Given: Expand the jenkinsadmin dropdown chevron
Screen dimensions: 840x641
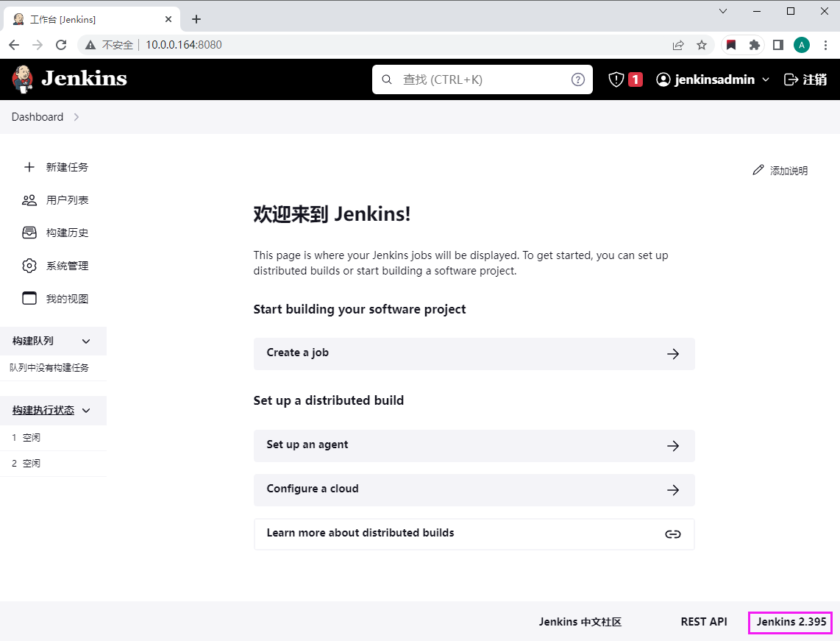Looking at the screenshot, I should pyautogui.click(x=766, y=79).
